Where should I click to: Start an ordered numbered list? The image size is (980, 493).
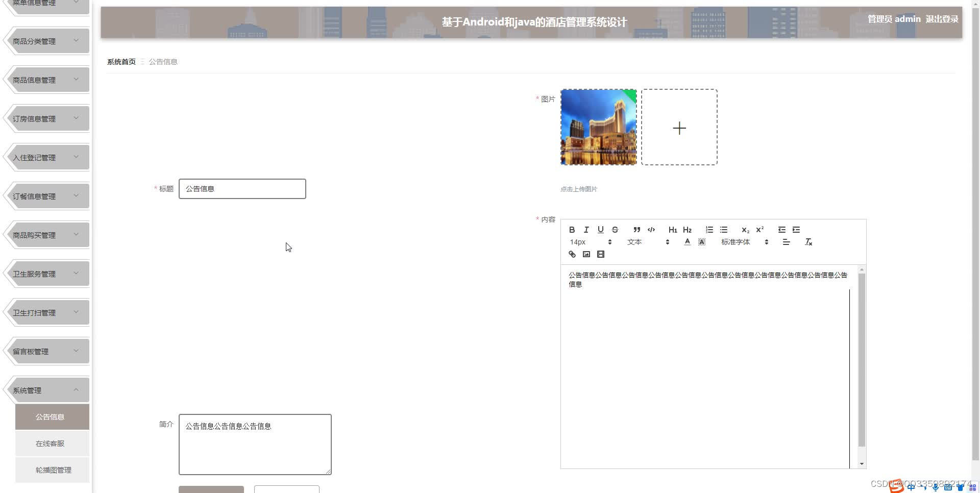(709, 230)
